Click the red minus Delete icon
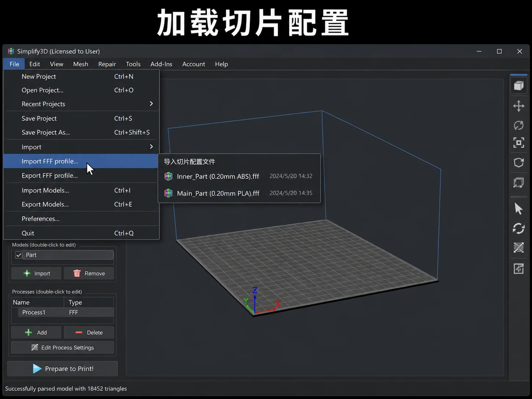Screen dimensions: 532x399 coord(79,332)
